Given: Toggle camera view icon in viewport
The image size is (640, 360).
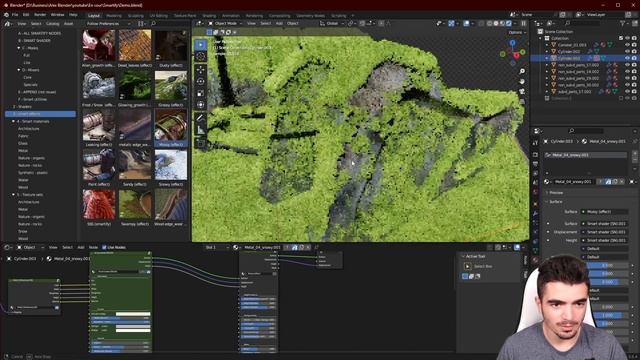Looking at the screenshot, I should click(x=522, y=91).
